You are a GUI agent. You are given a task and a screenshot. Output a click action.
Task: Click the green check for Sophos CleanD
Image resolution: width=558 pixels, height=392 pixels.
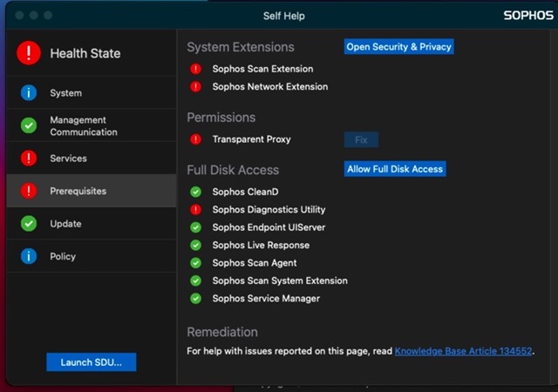(195, 192)
